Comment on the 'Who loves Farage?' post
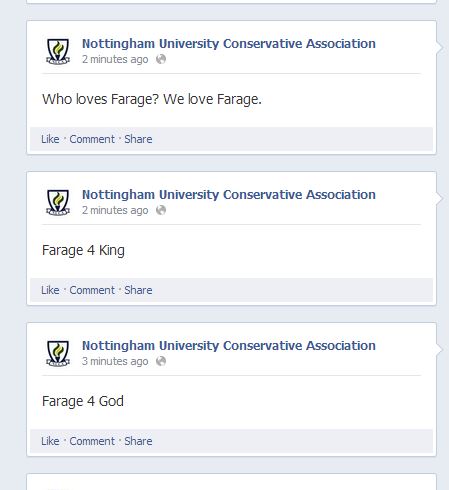 [92, 139]
